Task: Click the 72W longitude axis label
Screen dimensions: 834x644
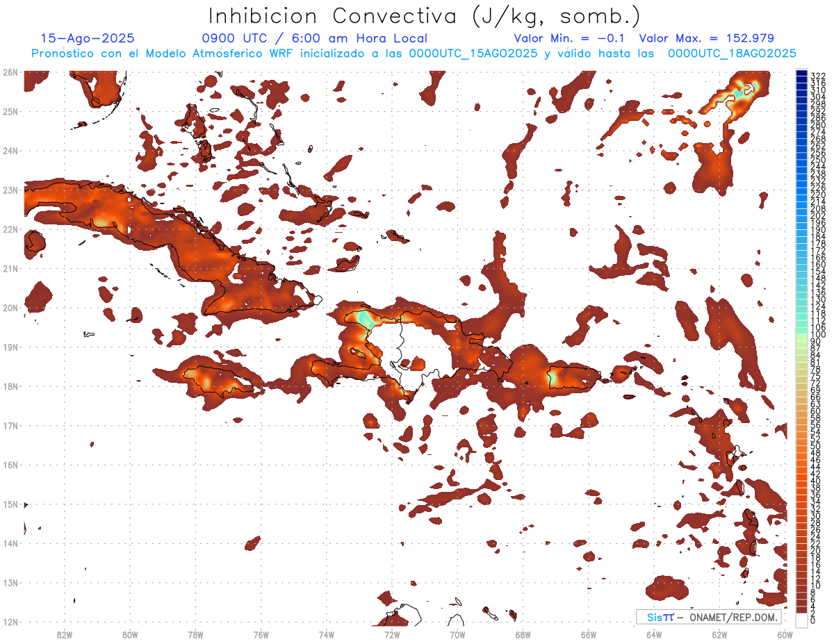Action: 392,634
